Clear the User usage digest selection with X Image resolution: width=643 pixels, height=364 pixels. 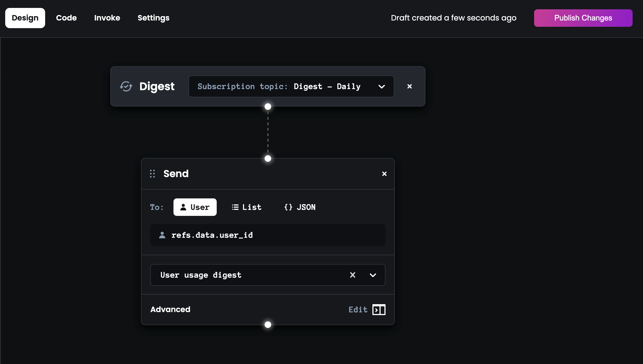(x=353, y=275)
